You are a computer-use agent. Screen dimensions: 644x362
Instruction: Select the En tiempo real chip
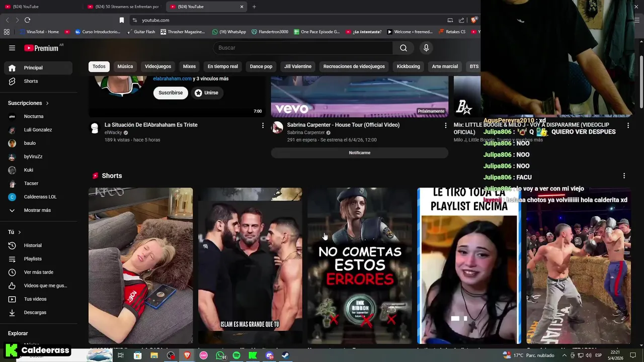pyautogui.click(x=223, y=66)
